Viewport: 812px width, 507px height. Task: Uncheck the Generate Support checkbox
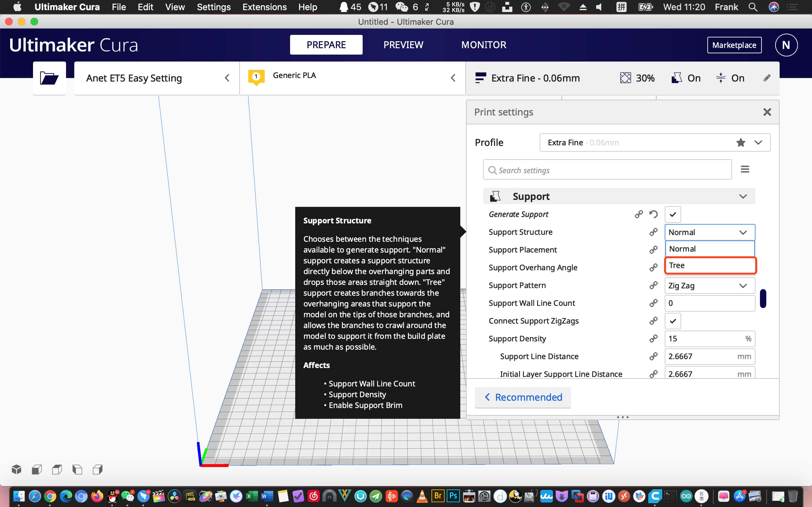(x=672, y=214)
